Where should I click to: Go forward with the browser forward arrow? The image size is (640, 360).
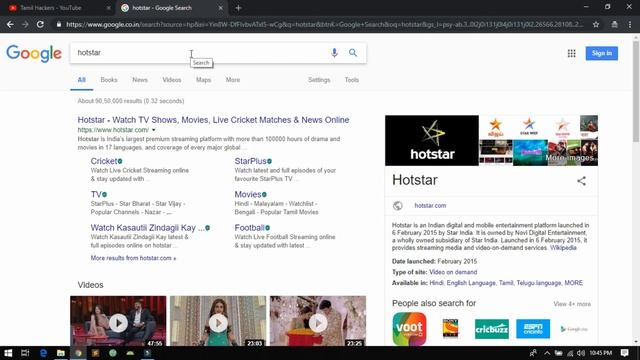tap(25, 24)
